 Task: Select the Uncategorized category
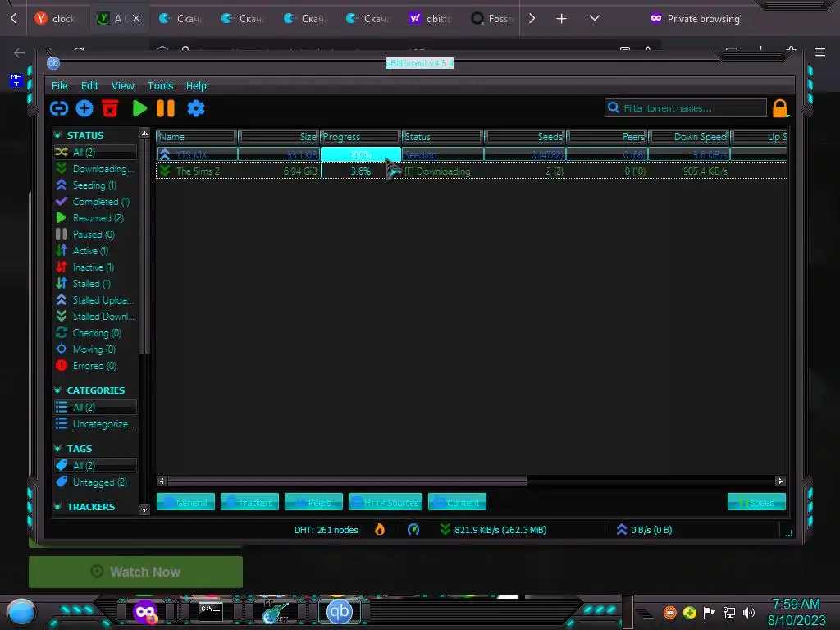(95, 424)
